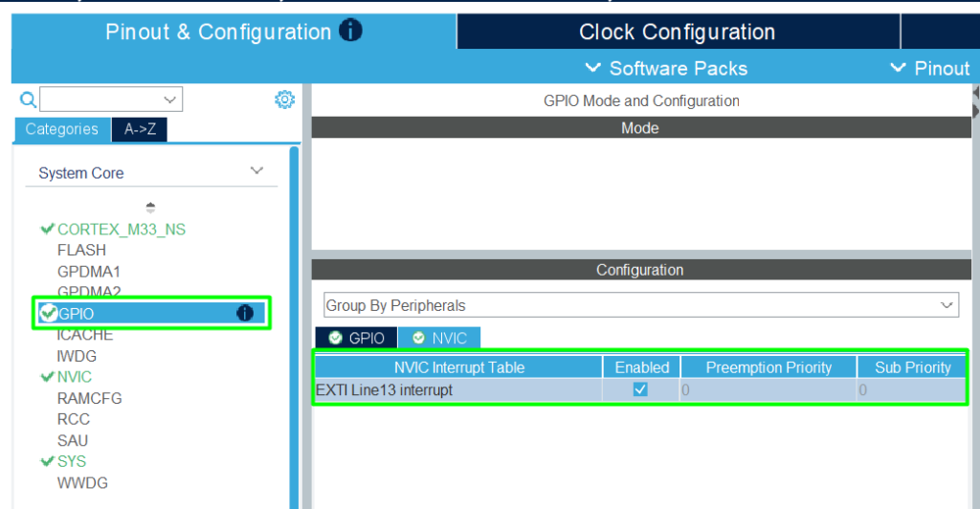The image size is (980, 509).
Task: Open the settings gear icon
Action: (284, 100)
